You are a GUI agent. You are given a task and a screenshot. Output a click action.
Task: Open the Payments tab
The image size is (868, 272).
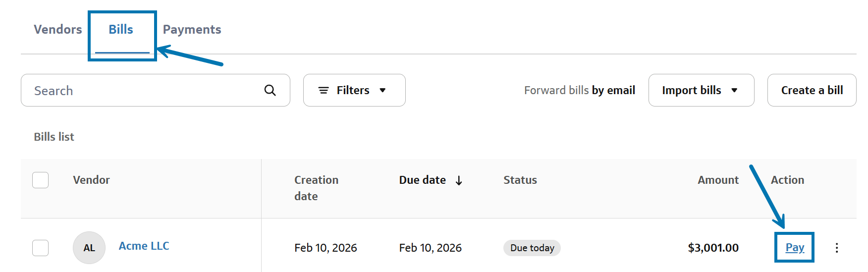[192, 30]
